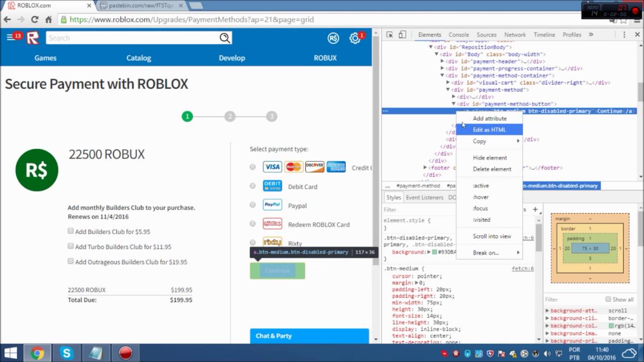Activate the DevTools inspect element picker
644x362 pixels.
pyautogui.click(x=390, y=35)
